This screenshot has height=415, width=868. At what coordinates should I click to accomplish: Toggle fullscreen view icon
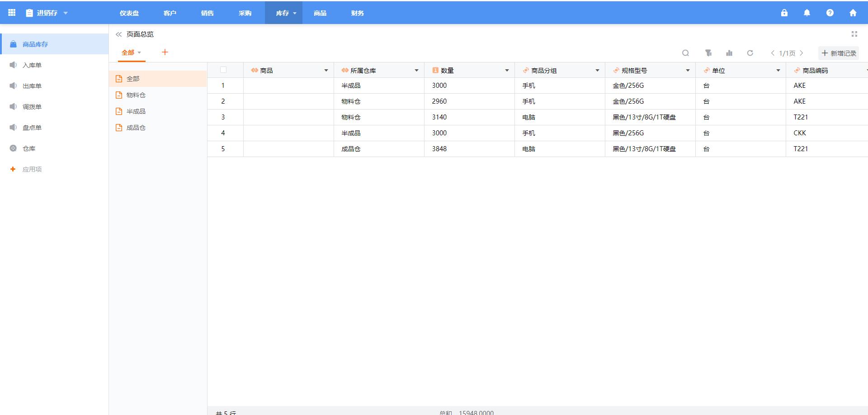(x=854, y=34)
